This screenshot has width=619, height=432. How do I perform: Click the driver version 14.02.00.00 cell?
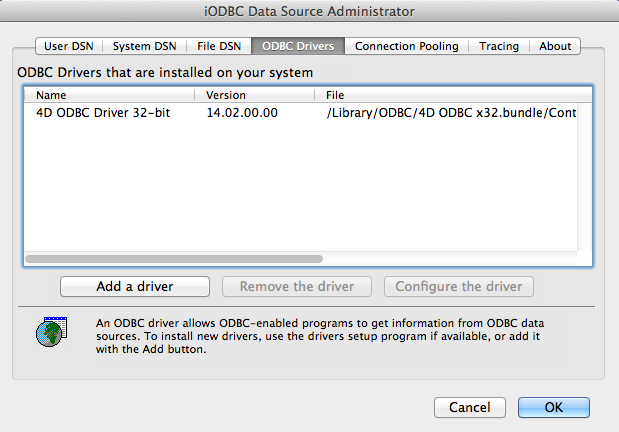tap(242, 113)
